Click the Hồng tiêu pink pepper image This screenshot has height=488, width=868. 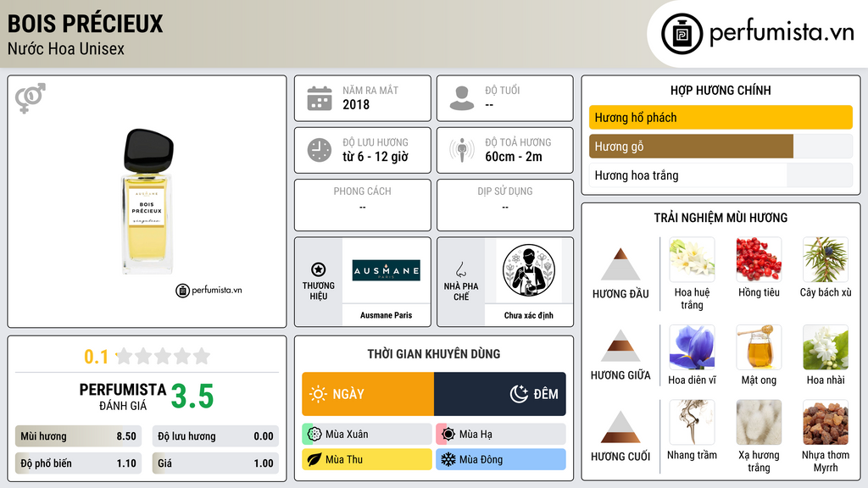pos(759,259)
